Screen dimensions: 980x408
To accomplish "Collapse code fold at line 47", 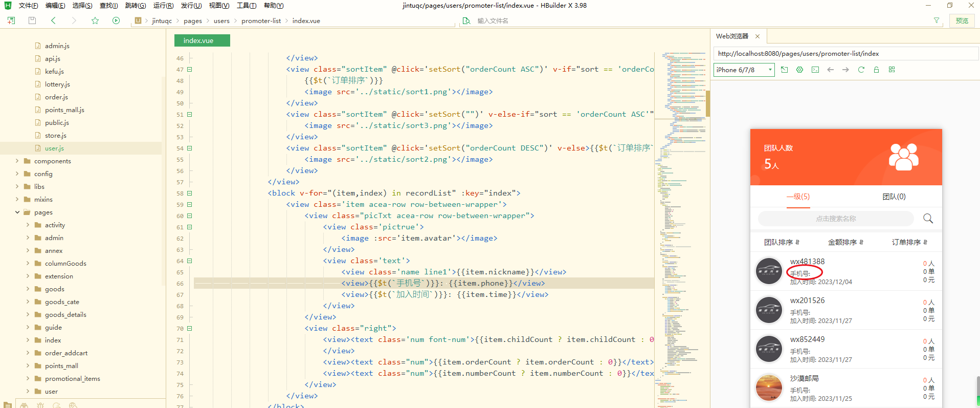I will [x=189, y=69].
